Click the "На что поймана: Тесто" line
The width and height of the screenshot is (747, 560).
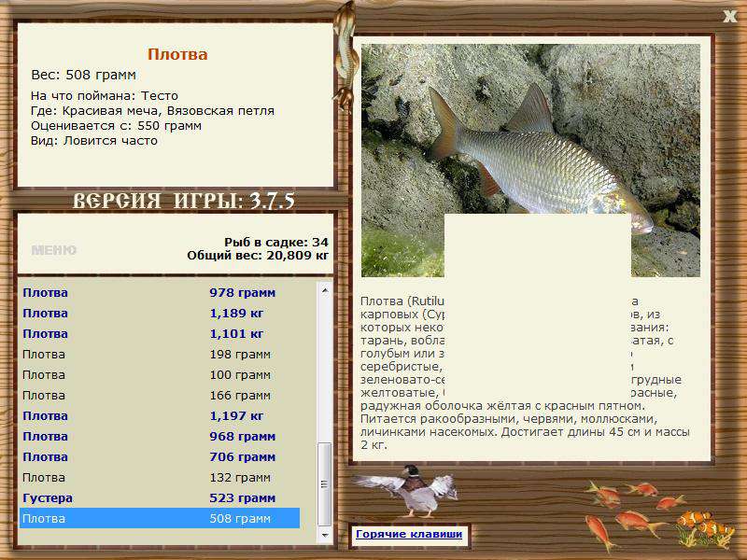pos(105,96)
